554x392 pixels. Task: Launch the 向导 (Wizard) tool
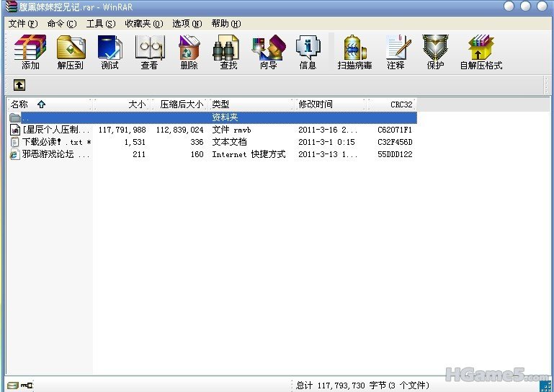click(x=268, y=52)
